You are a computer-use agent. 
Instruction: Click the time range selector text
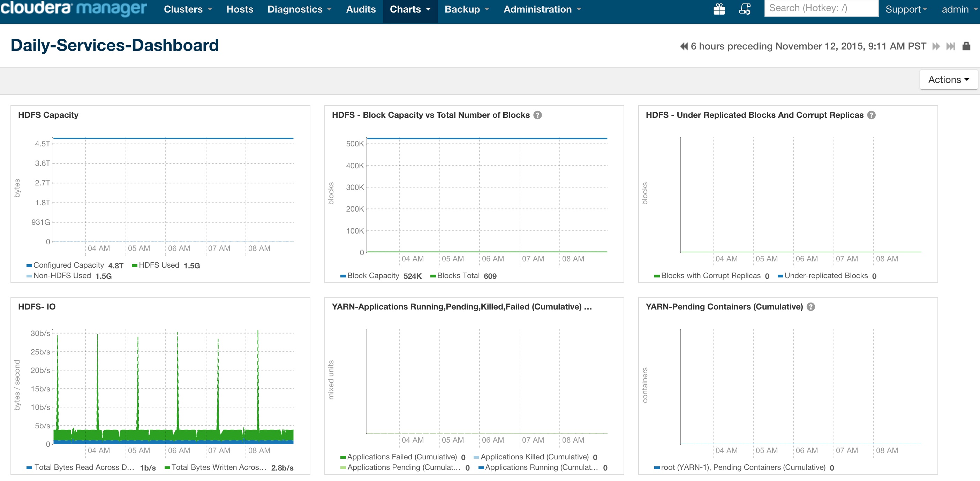click(808, 46)
